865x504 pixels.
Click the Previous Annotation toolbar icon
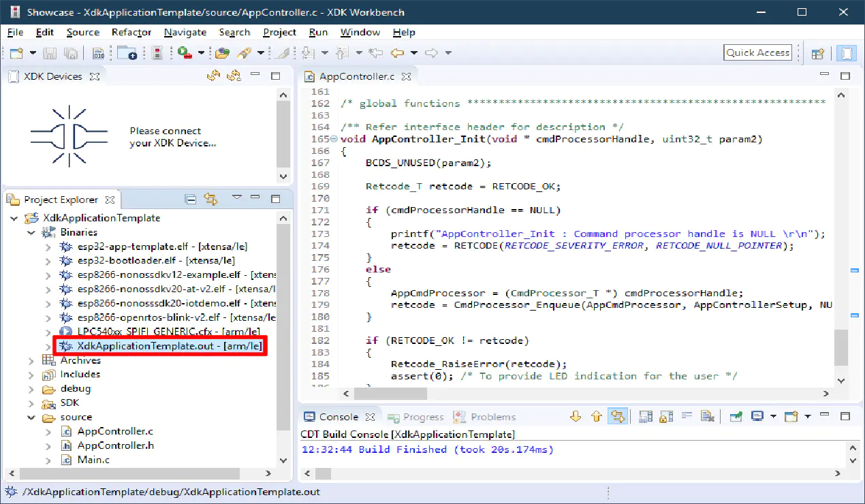click(x=341, y=53)
